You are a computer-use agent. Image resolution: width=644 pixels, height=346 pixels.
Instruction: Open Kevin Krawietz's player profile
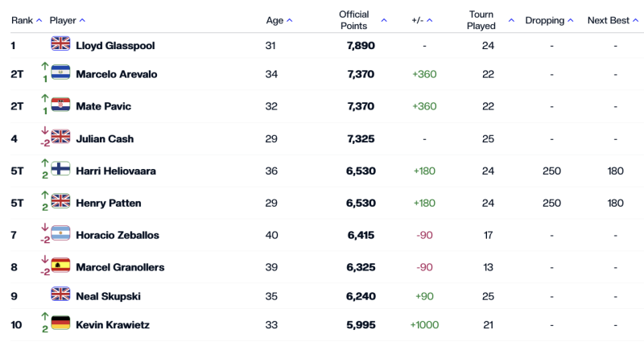coord(112,325)
